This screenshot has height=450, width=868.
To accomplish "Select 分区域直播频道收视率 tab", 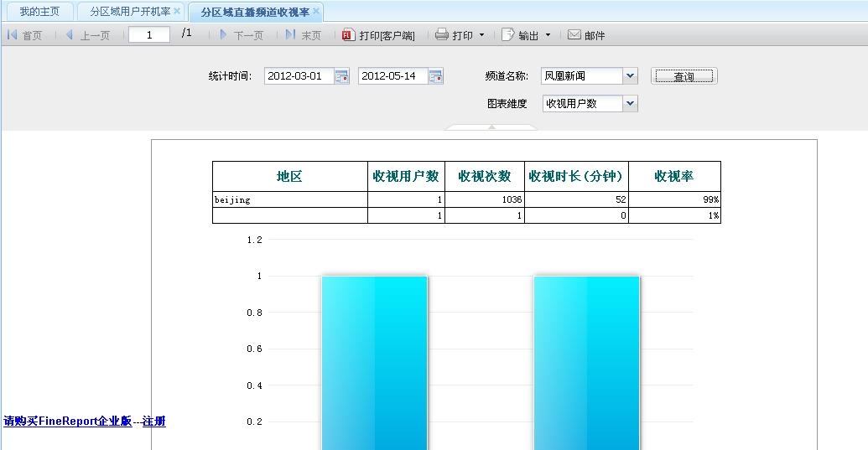I will tap(255, 13).
